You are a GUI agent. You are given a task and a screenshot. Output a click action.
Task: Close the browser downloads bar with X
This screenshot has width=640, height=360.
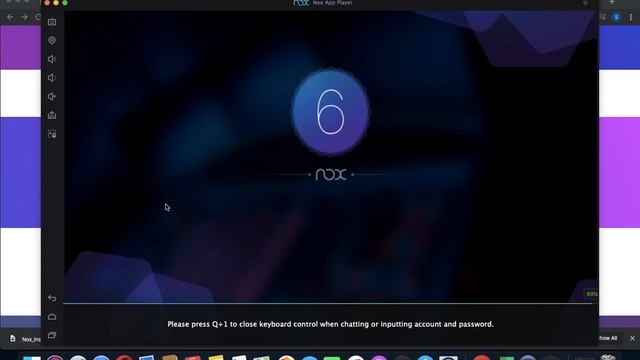tap(632, 338)
